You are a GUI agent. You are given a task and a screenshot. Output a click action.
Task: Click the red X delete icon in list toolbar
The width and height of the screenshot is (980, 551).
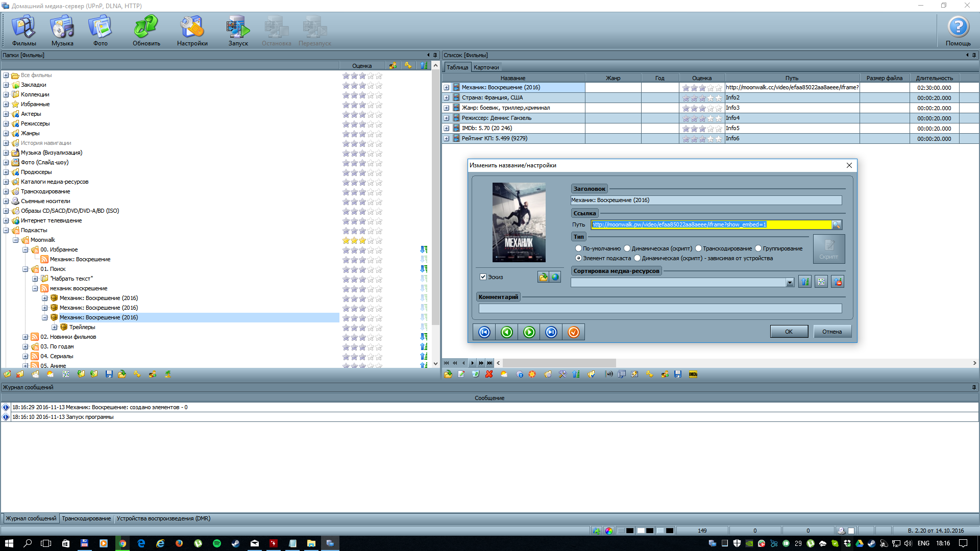(489, 374)
